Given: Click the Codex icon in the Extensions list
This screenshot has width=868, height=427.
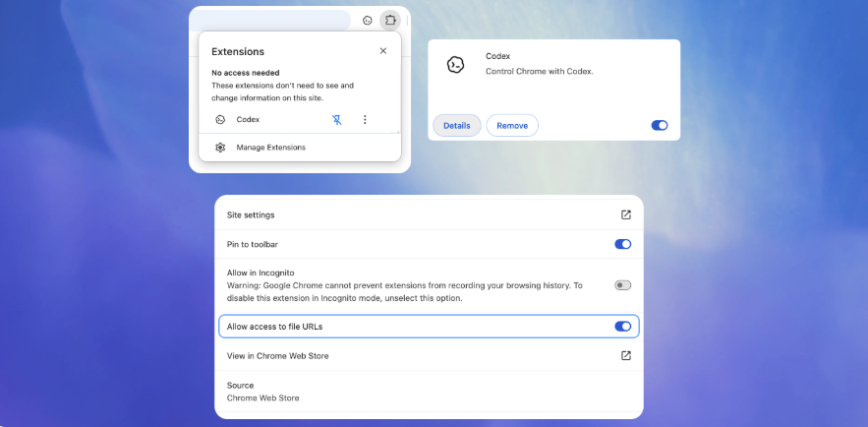Looking at the screenshot, I should point(220,120).
